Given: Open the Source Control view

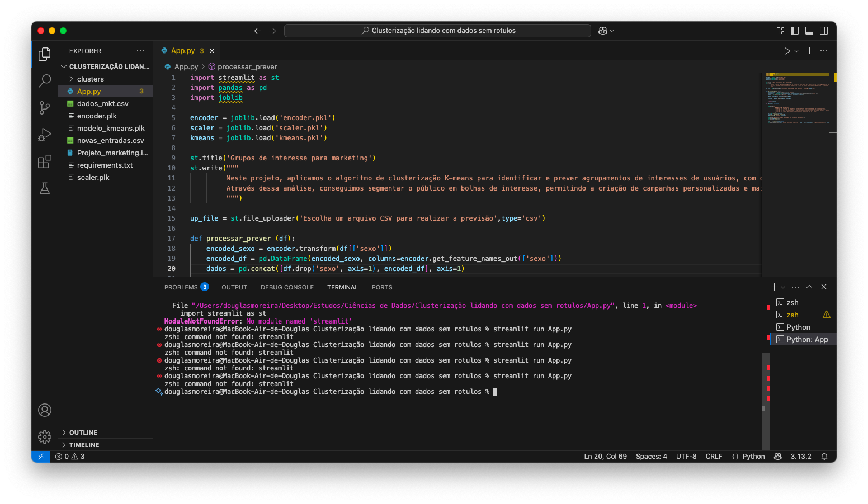Looking at the screenshot, I should (x=45, y=108).
